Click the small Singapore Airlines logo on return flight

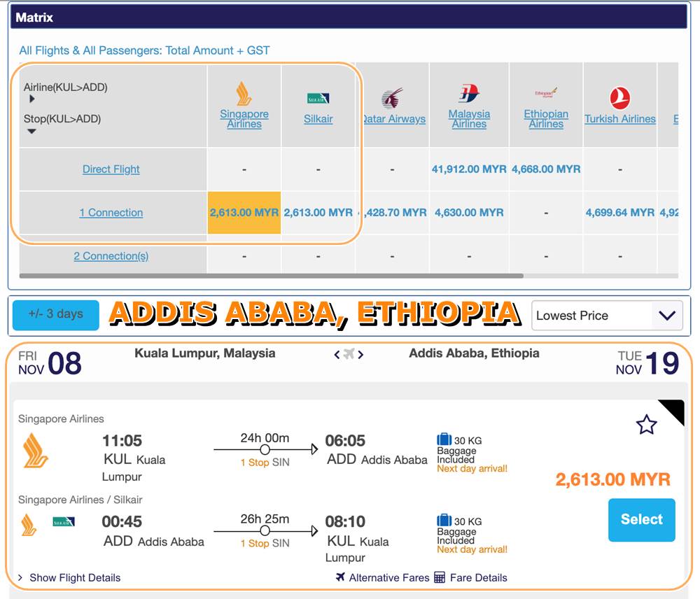pyautogui.click(x=29, y=525)
